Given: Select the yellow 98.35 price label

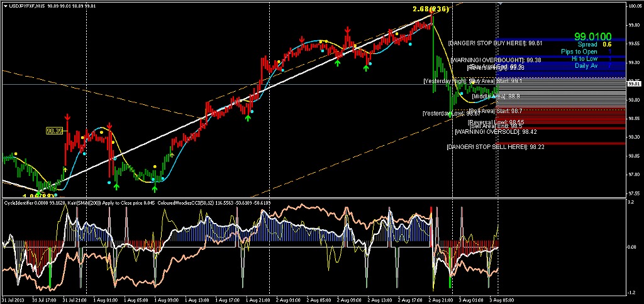Looking at the screenshot, I should click(x=54, y=131).
